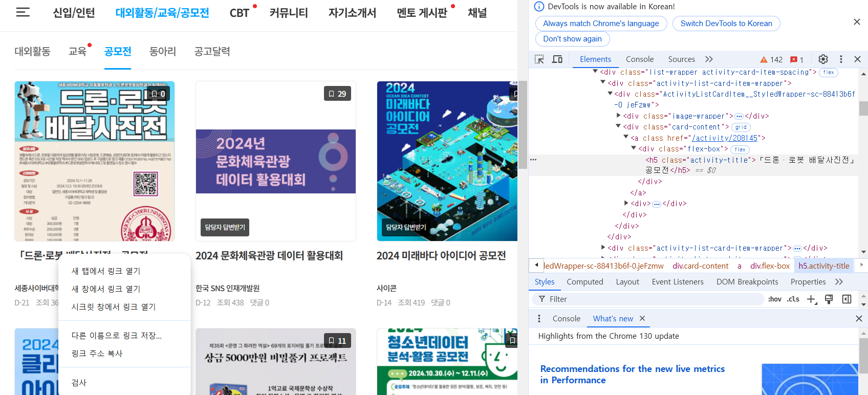Image resolution: width=868 pixels, height=395 pixels.
Task: Select '시크릿 창에서 링크 열기' in context menu
Action: 124,307
